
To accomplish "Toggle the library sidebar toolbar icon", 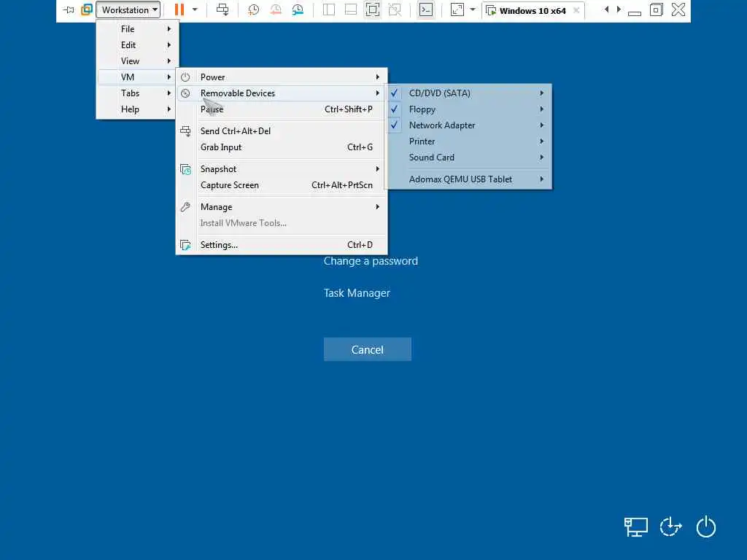I will point(329,9).
